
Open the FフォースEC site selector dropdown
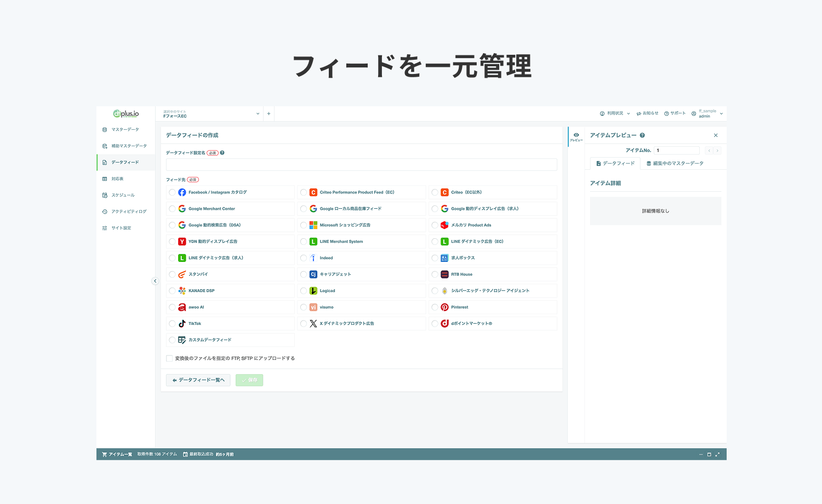(210, 113)
